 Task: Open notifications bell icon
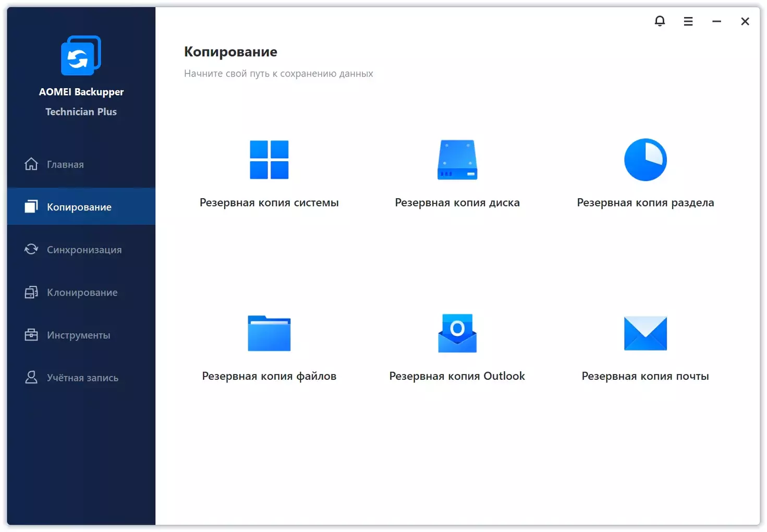click(660, 21)
